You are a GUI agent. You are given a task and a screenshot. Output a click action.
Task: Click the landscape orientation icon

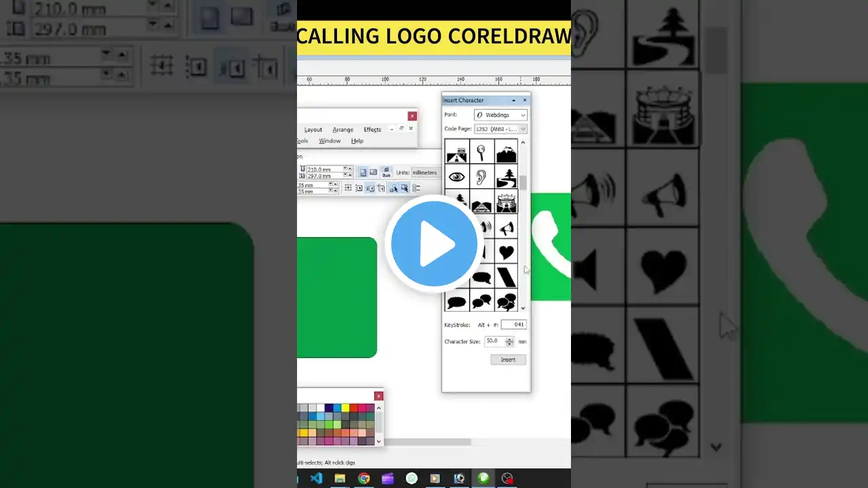click(x=373, y=173)
